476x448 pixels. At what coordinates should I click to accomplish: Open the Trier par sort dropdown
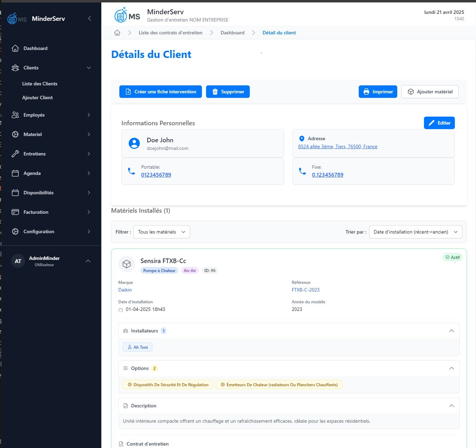point(415,232)
